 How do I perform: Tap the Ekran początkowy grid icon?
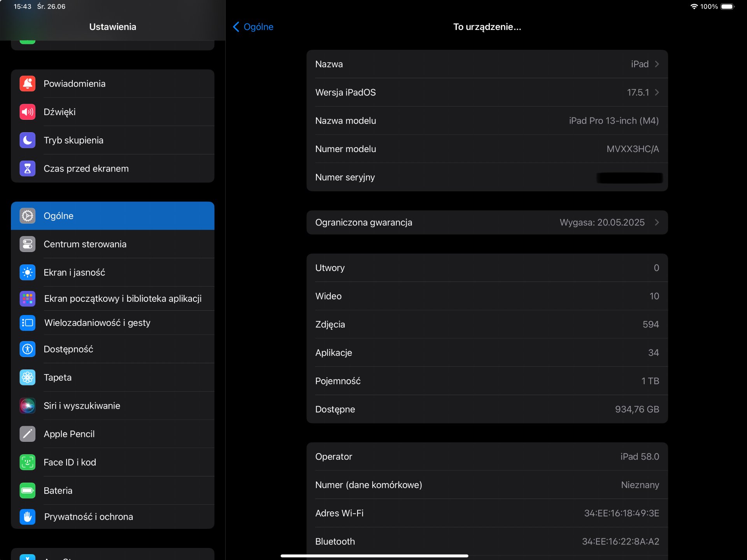point(27,299)
